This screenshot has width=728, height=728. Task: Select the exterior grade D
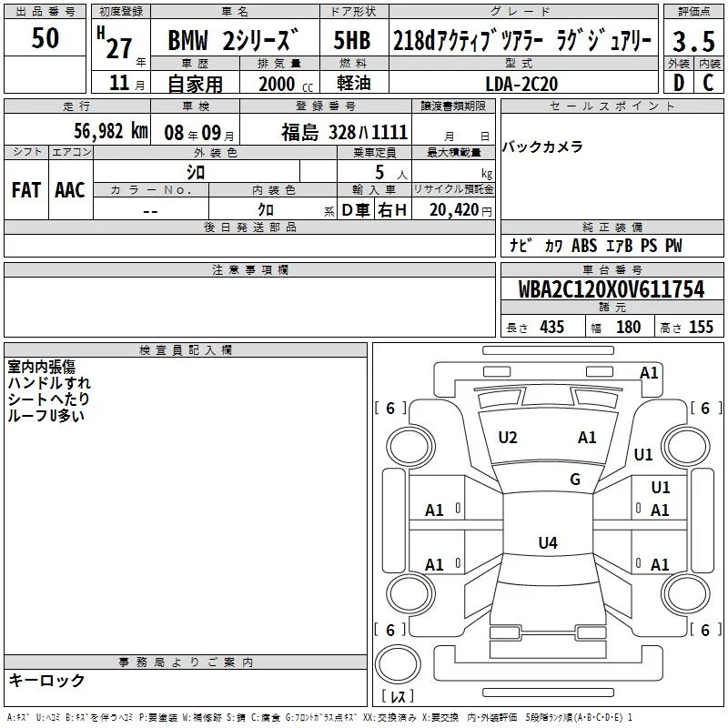(x=679, y=83)
